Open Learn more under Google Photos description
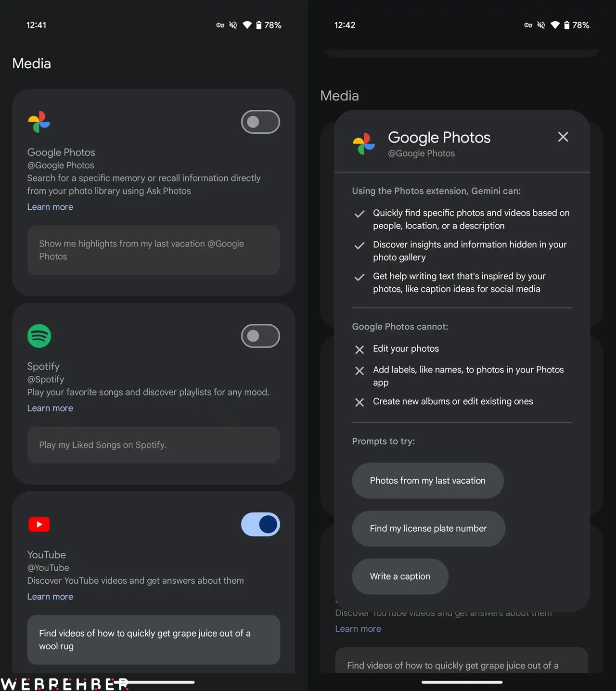Image resolution: width=616 pixels, height=691 pixels. pos(50,207)
